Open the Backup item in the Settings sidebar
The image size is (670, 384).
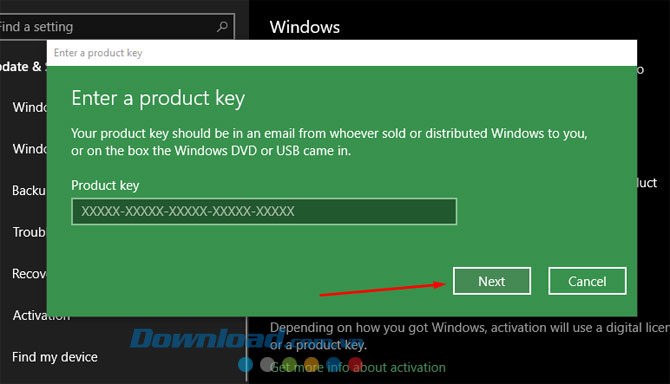(29, 190)
